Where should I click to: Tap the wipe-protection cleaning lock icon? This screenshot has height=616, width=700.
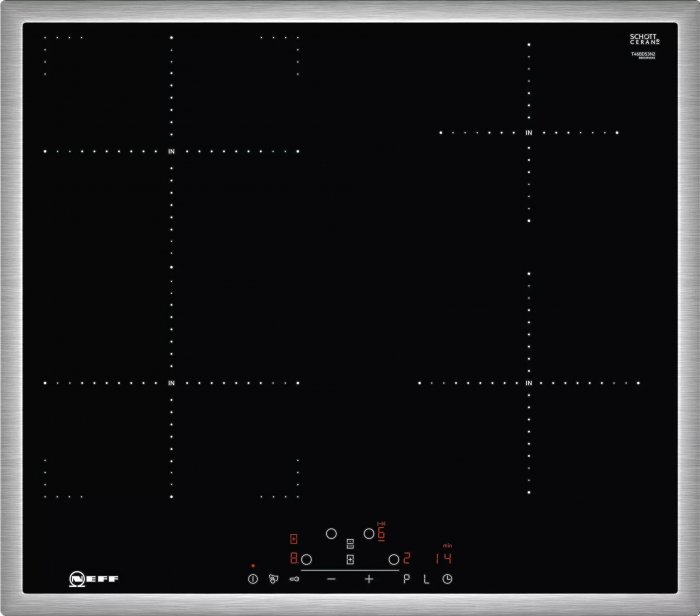[x=273, y=579]
